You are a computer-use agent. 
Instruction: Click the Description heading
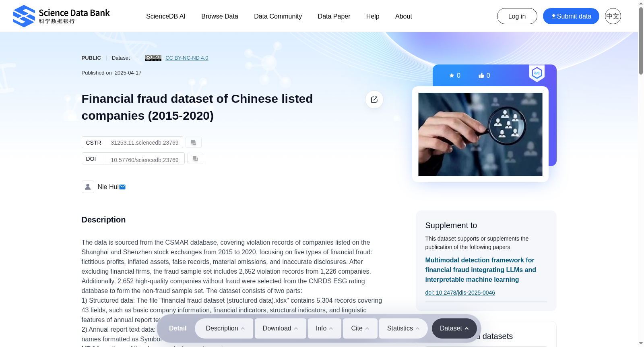[103, 220]
